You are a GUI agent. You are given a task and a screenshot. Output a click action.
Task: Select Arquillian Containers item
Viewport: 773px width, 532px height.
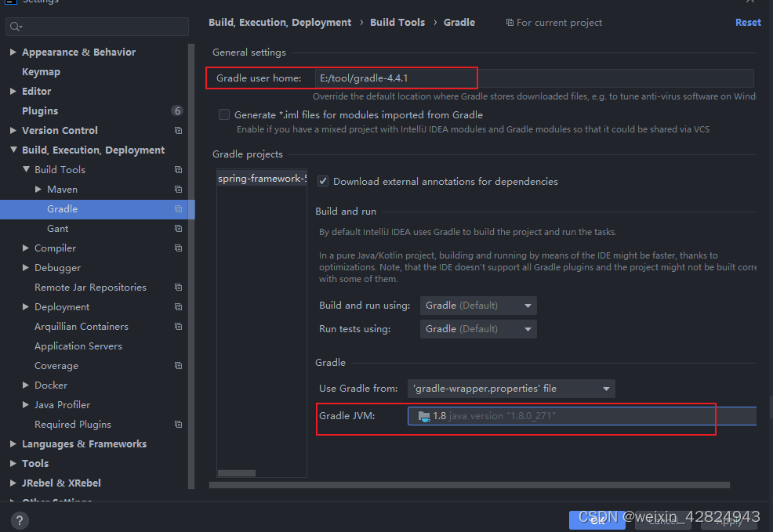82,327
